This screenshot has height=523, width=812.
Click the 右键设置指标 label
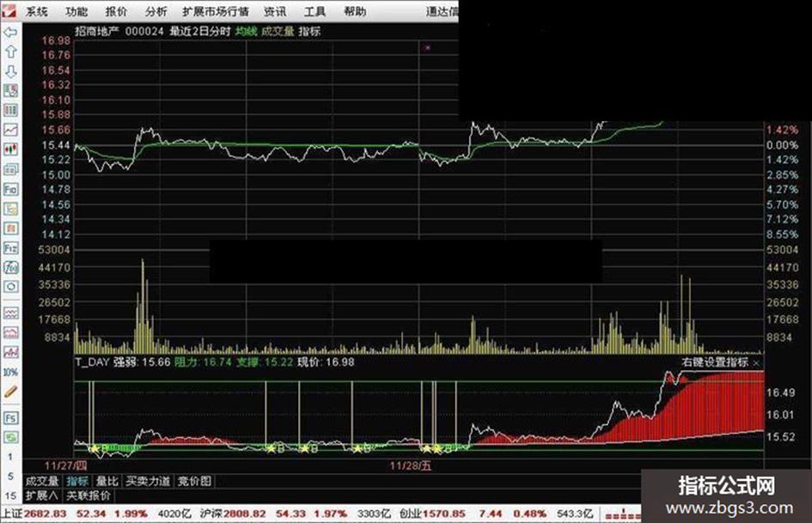click(715, 362)
